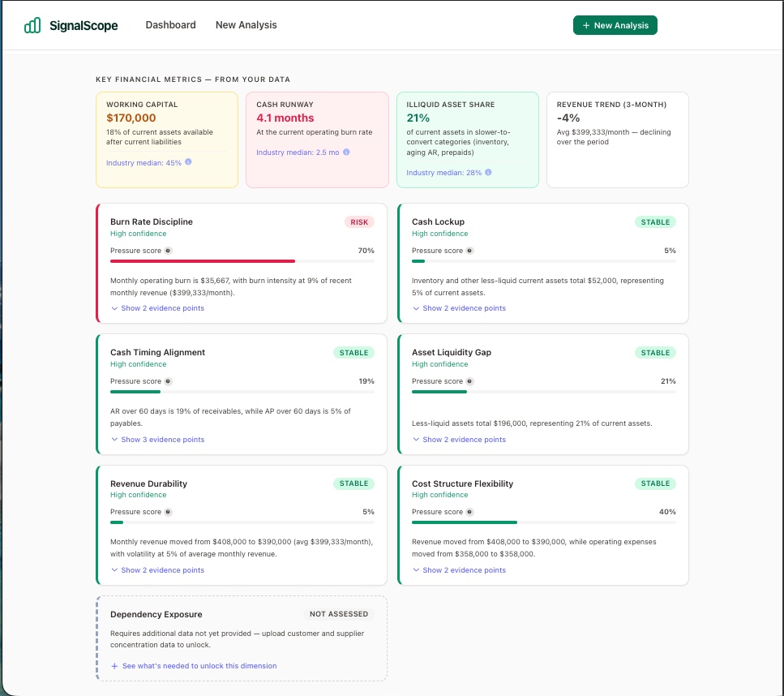The width and height of the screenshot is (784, 696).
Task: Click the STABLE badge on Revenue Durability
Action: pyautogui.click(x=353, y=483)
